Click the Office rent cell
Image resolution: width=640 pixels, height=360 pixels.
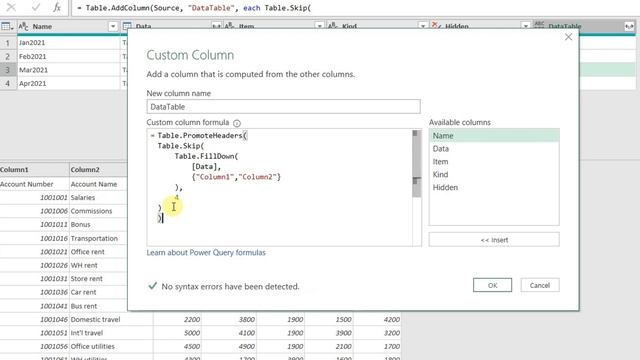tap(98, 252)
